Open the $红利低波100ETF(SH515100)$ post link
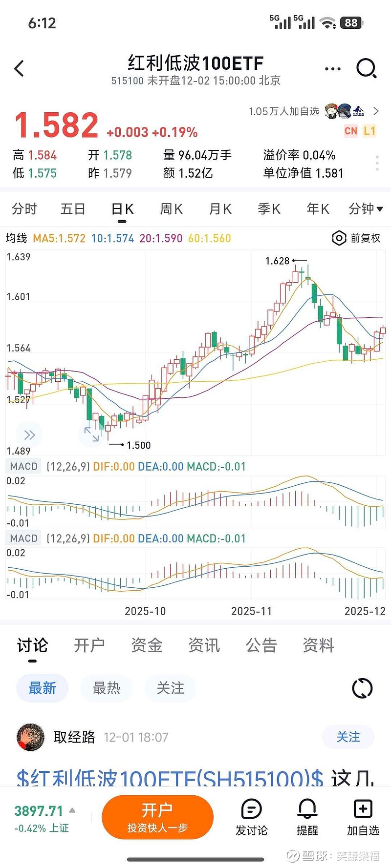Viewport: 391px width, 868px height. (170, 778)
